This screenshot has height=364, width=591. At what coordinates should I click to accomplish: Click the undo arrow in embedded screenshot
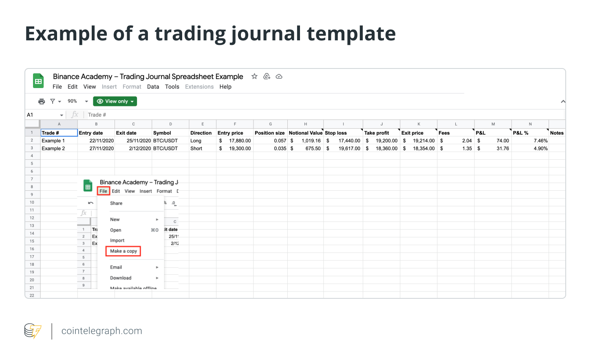pos(90,203)
